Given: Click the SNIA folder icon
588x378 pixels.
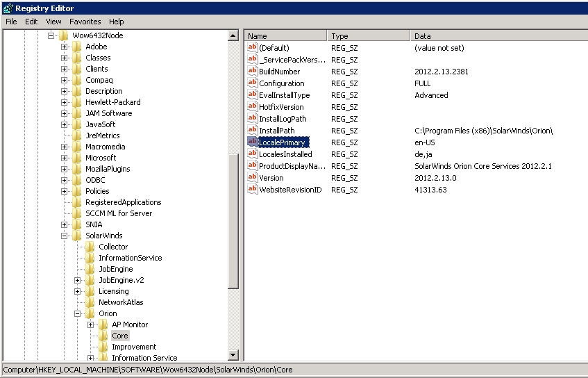Looking at the screenshot, I should coord(76,224).
